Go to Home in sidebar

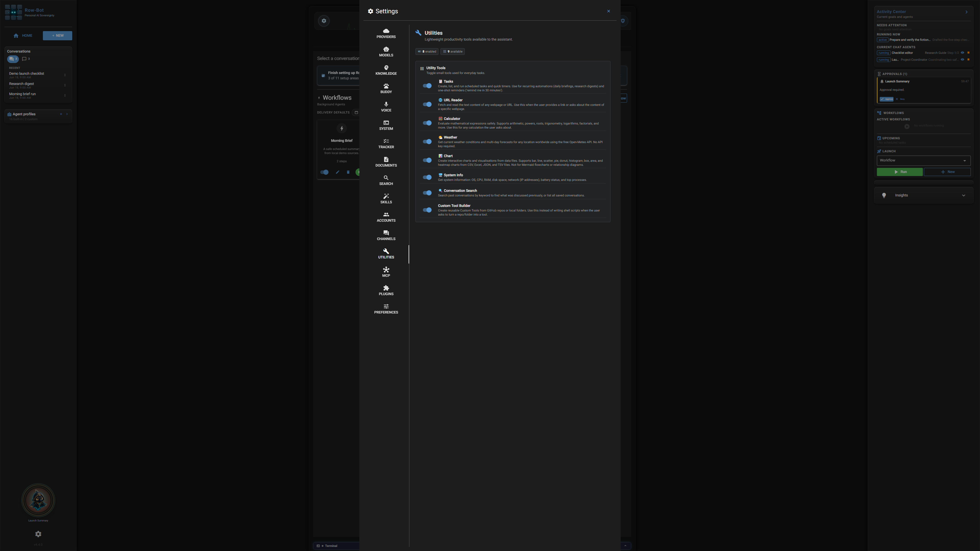pyautogui.click(x=23, y=36)
